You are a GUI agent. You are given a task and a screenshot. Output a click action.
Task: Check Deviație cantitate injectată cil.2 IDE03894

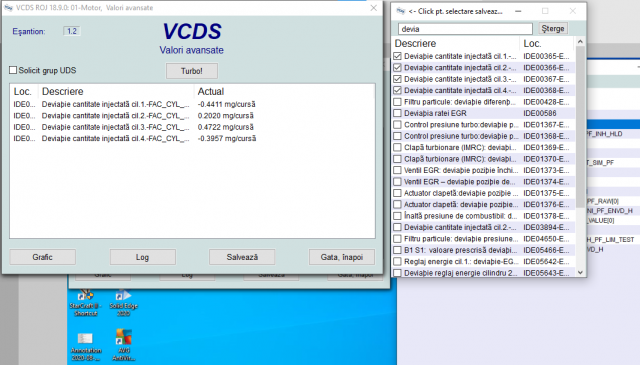coord(397,227)
